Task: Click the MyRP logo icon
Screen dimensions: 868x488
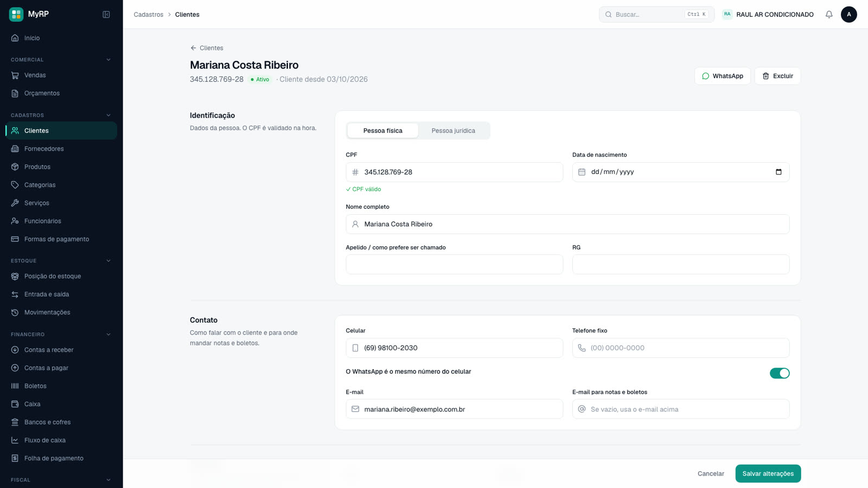Action: [x=16, y=14]
